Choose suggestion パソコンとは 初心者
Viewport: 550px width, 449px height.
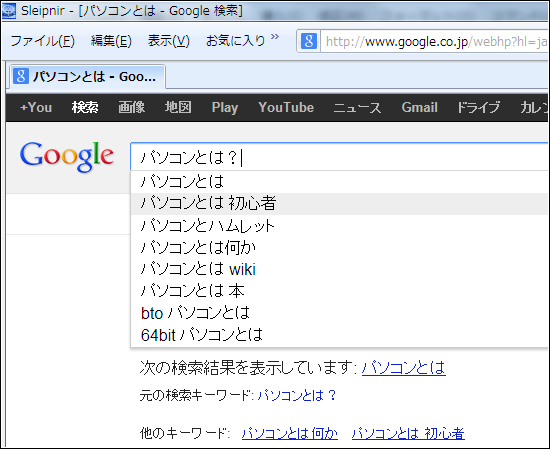pos(339,203)
